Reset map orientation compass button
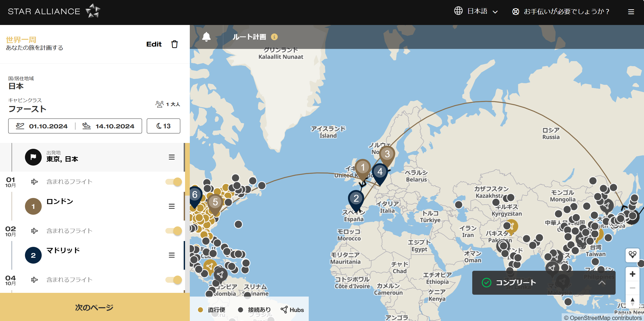644x321 pixels. (x=632, y=302)
